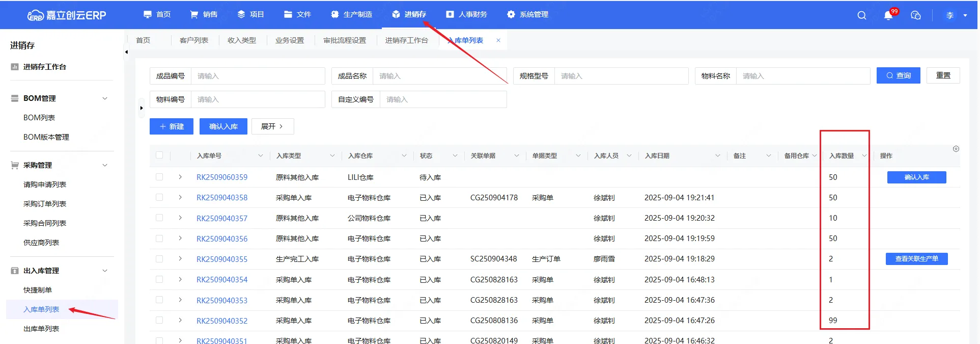Screen dimensions: 980x344
Task: Check the box for row RK2509060359
Action: coord(159,177)
